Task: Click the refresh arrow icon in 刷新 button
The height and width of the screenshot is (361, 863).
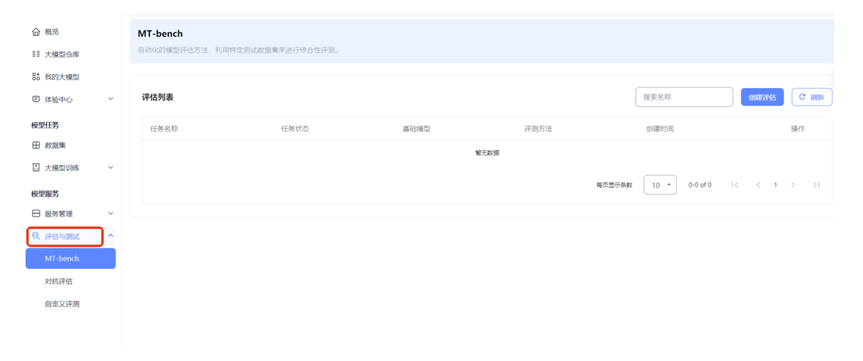Action: 802,97
